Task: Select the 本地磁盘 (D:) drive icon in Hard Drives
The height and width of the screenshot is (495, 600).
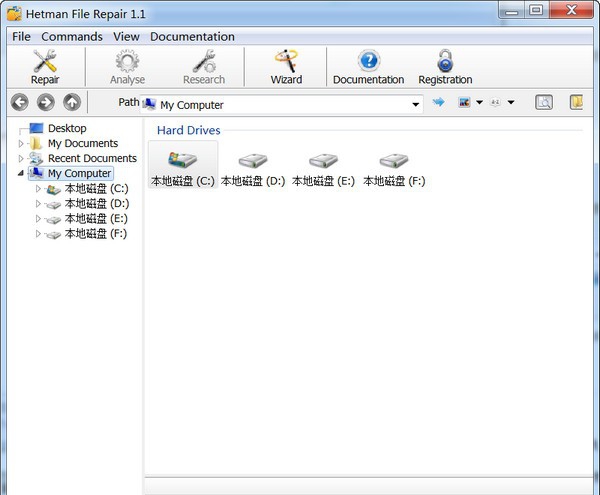Action: click(253, 160)
